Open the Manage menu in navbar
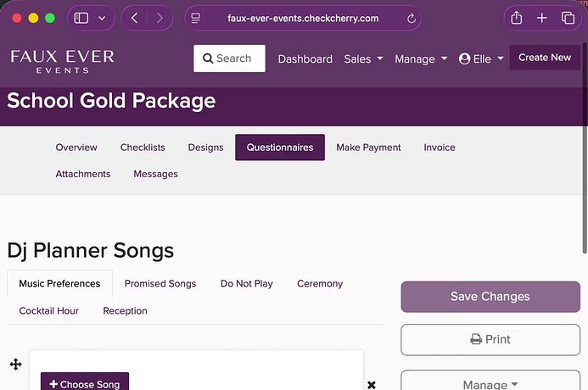The image size is (588, 390). pyautogui.click(x=420, y=58)
